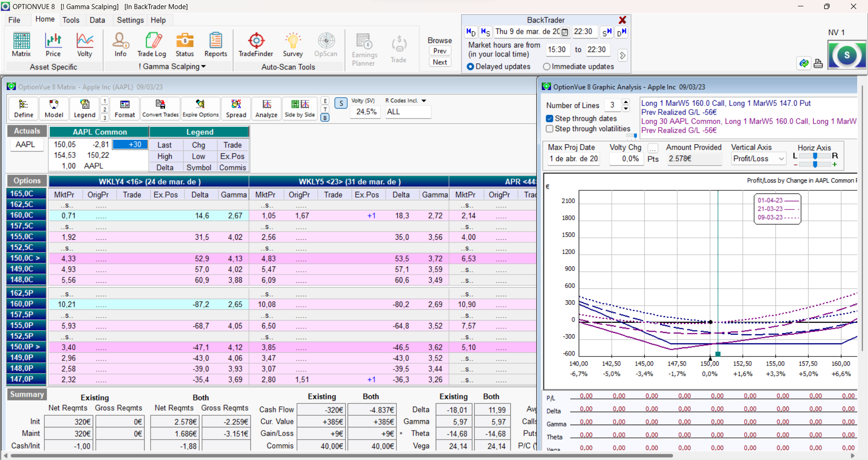Click the Volty Chg ellipsis button
868x460 pixels.
point(653,148)
